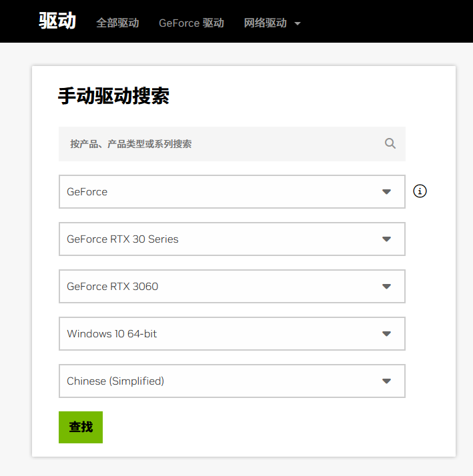The width and height of the screenshot is (473, 476).
Task: Click the 手动驱动搜索 heading text
Action: pyautogui.click(x=113, y=96)
